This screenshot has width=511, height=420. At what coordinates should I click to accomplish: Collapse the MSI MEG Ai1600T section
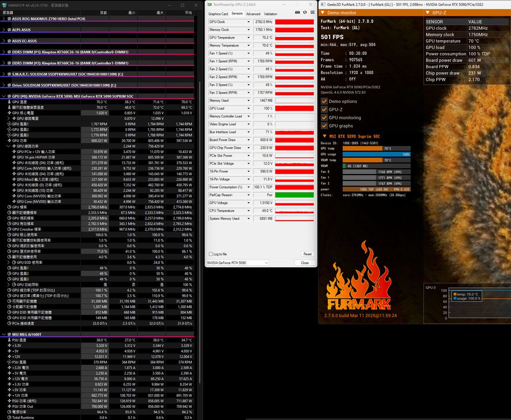click(4, 335)
